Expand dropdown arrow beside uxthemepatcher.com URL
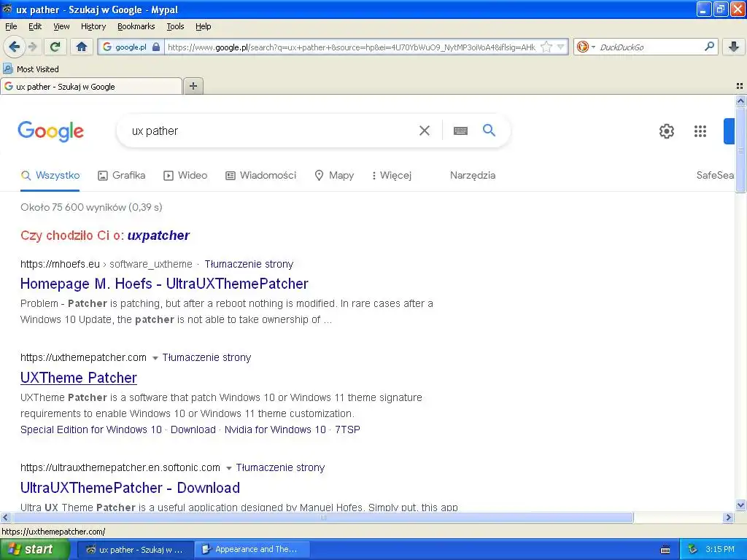 click(x=155, y=358)
